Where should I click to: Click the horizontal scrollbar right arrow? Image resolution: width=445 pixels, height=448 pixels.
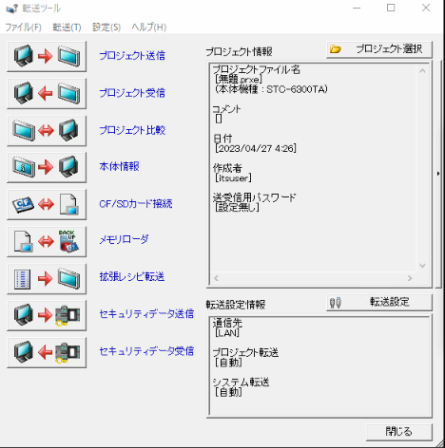(x=410, y=278)
